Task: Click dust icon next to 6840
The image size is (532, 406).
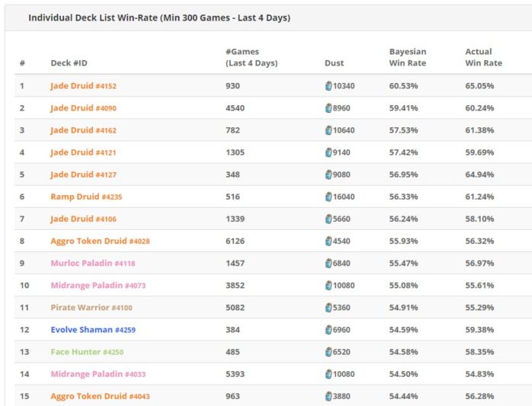Action: click(x=328, y=264)
